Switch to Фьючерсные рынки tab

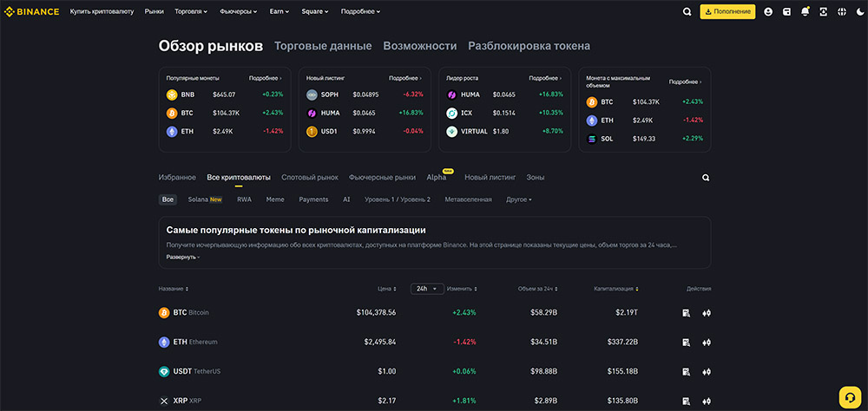click(x=383, y=178)
